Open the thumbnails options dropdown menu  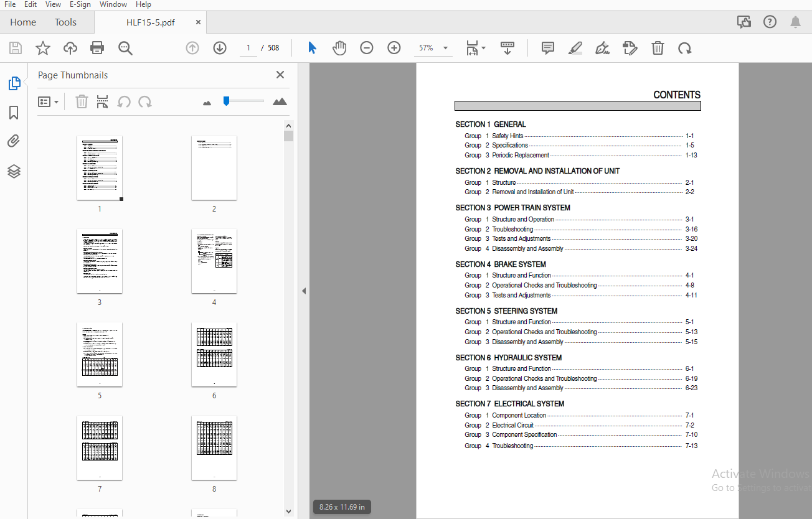coord(48,101)
